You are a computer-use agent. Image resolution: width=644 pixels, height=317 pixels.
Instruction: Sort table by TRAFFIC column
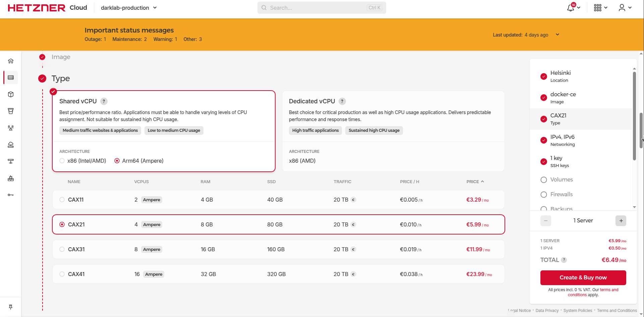pyautogui.click(x=342, y=181)
